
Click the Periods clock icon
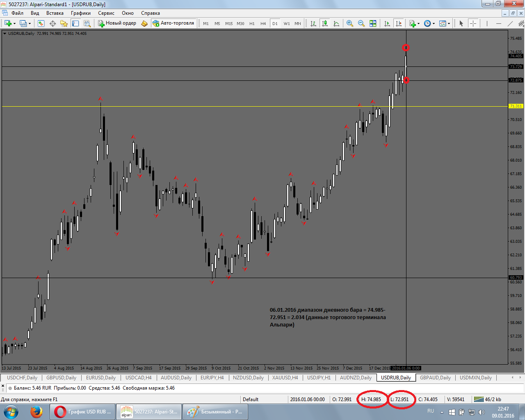click(x=427, y=23)
